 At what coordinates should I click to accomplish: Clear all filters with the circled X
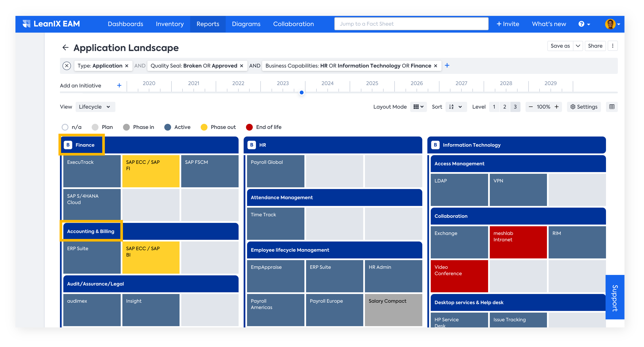tap(66, 66)
